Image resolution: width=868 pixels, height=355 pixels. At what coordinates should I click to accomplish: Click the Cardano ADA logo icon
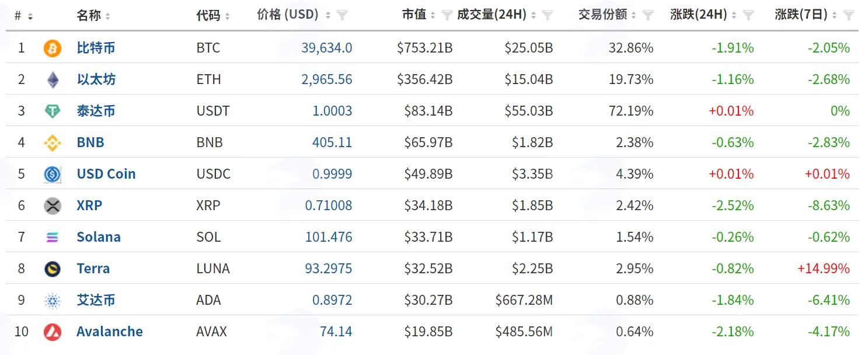click(x=53, y=300)
